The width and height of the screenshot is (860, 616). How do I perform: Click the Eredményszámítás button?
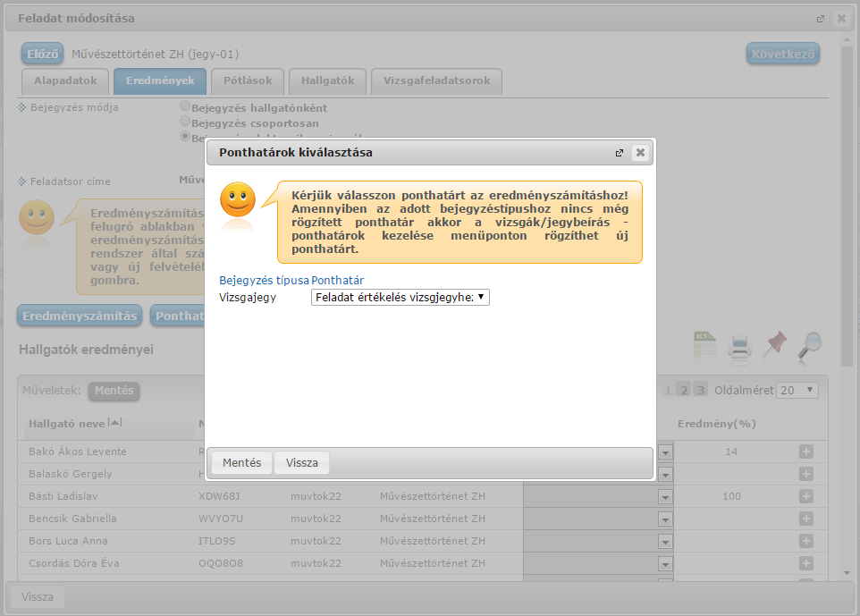point(80,316)
